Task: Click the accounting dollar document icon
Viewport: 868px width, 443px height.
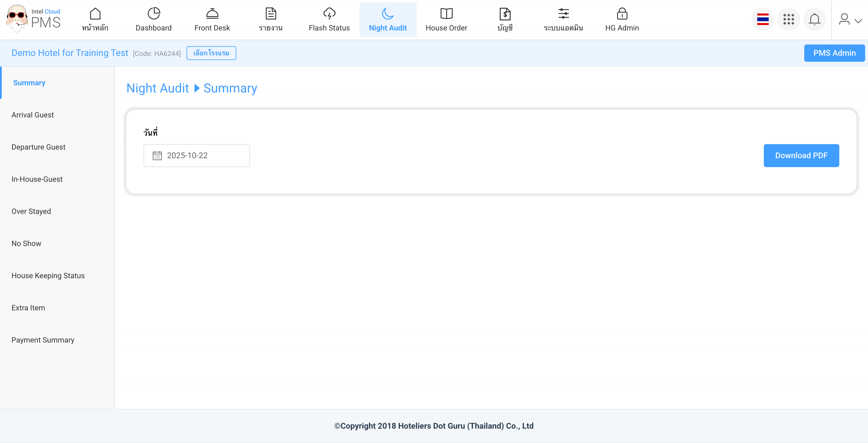Action: click(x=505, y=14)
